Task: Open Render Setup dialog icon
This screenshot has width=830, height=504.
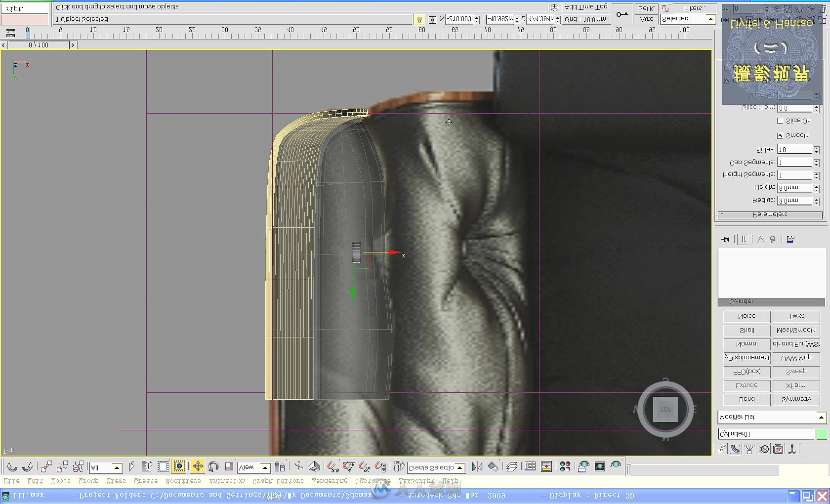Action: (583, 467)
